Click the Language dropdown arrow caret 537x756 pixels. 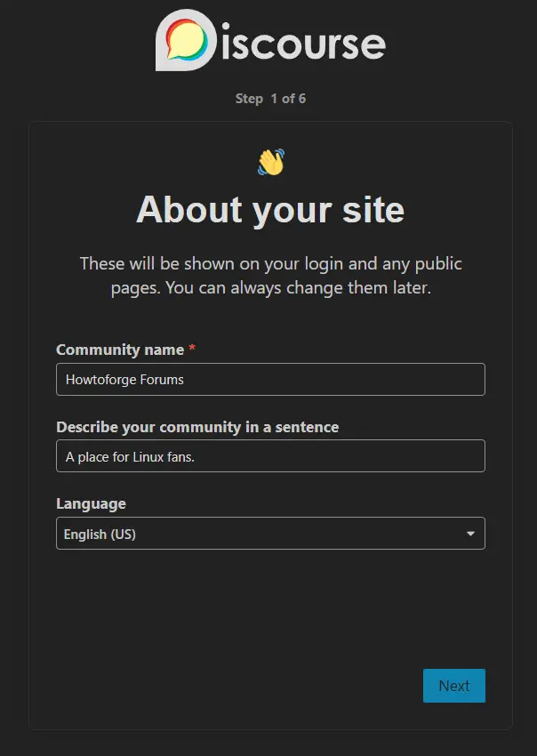click(x=470, y=534)
